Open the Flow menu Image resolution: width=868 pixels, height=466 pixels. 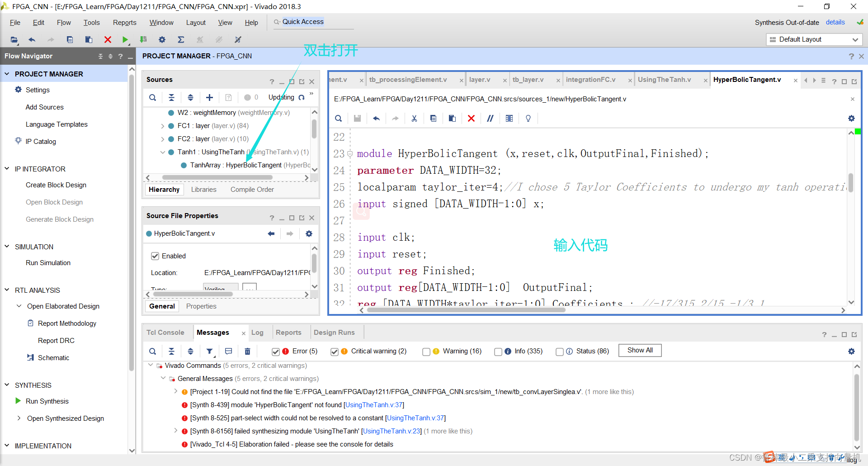(64, 23)
